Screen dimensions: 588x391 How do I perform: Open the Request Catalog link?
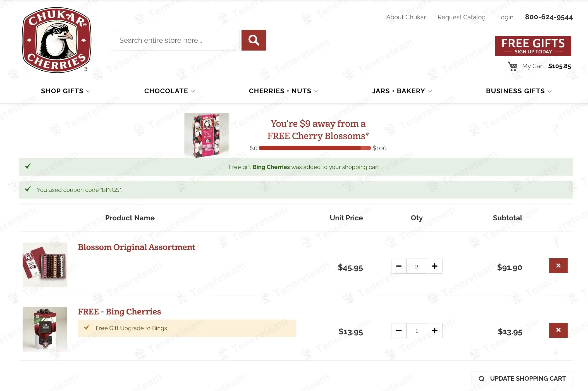click(461, 17)
